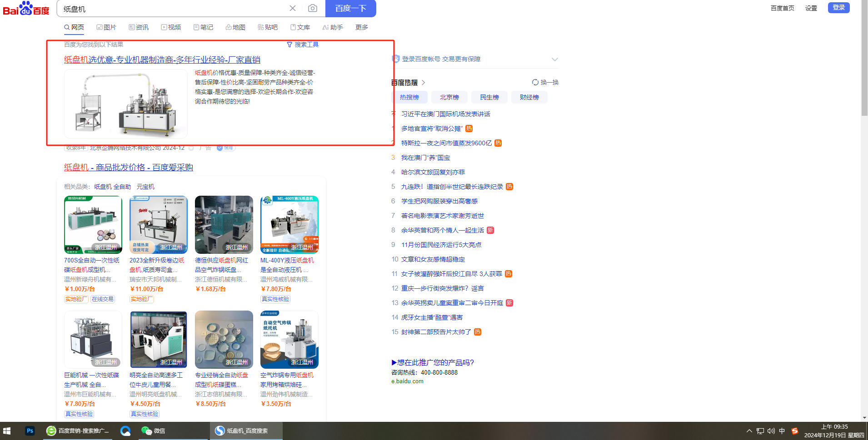Click the blue browser taskbar icon
The image size is (868, 440).
tap(125, 431)
